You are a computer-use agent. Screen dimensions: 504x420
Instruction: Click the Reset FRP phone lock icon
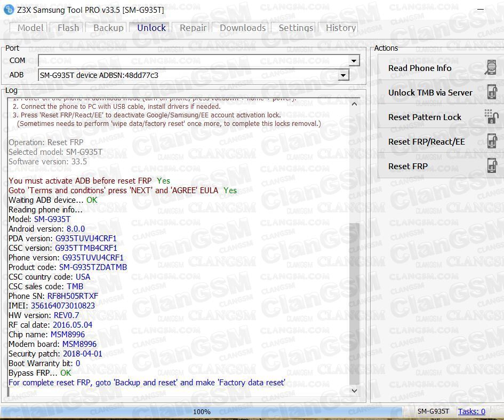492,166
